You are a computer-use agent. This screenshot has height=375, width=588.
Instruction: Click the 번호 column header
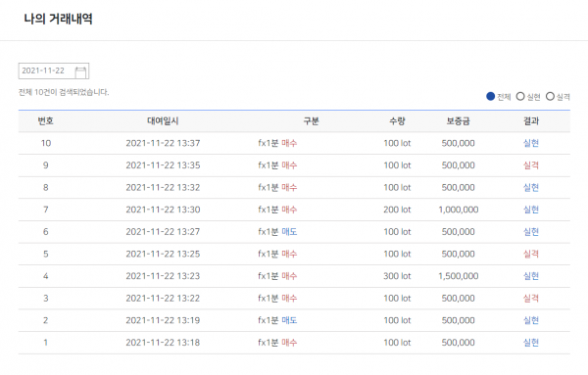pyautogui.click(x=45, y=121)
